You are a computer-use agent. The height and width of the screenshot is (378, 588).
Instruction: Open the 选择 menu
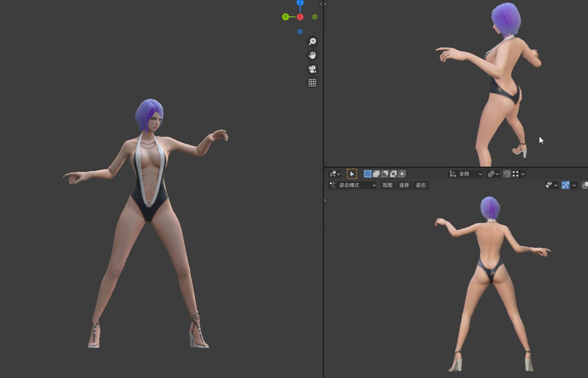point(404,185)
